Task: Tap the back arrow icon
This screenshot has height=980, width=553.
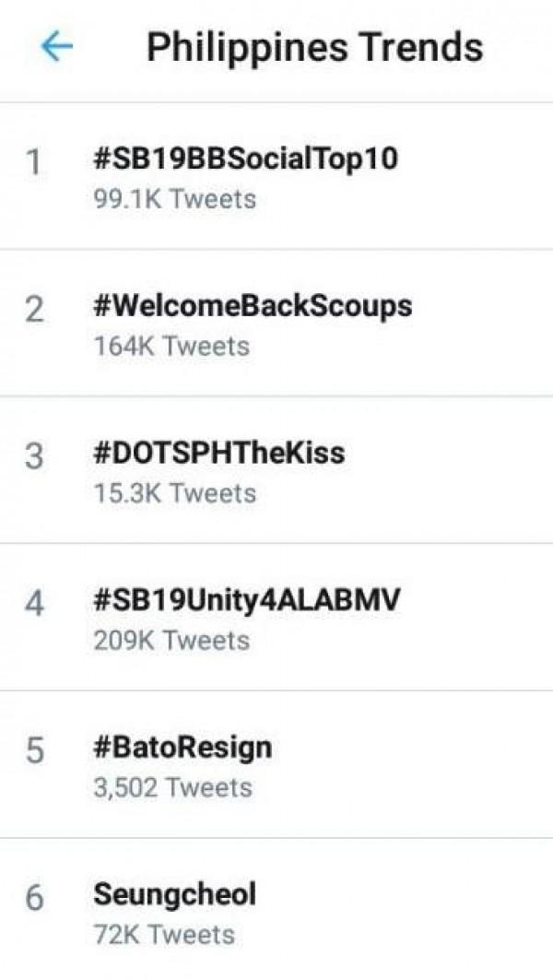Action: tap(56, 47)
